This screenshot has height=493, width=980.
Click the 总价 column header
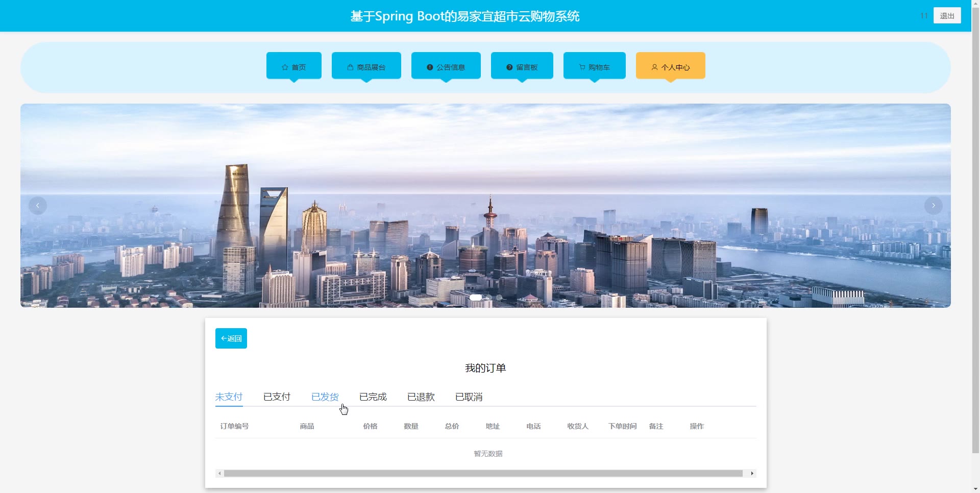(x=452, y=426)
